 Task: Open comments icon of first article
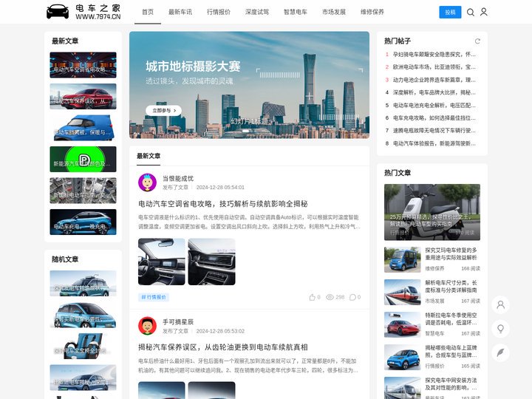point(352,297)
